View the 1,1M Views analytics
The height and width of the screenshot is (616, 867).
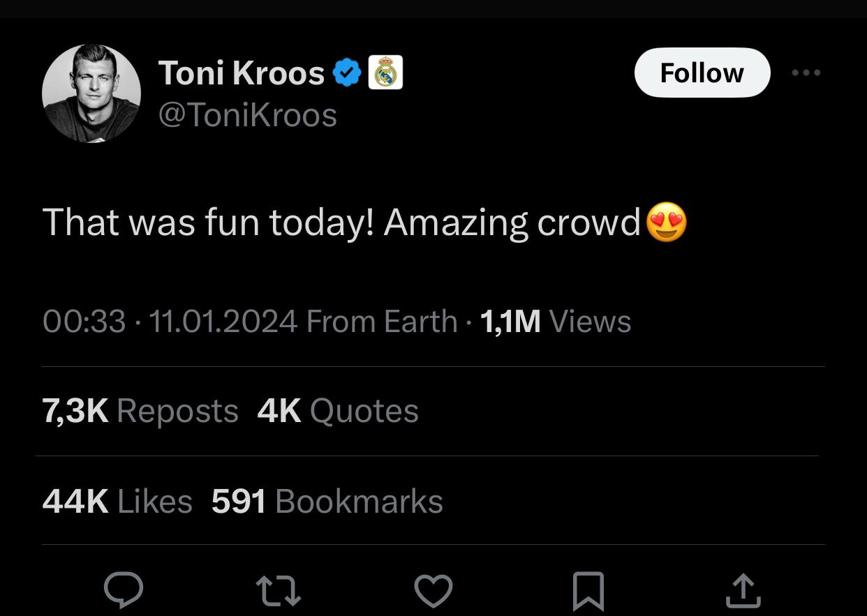[x=556, y=322]
